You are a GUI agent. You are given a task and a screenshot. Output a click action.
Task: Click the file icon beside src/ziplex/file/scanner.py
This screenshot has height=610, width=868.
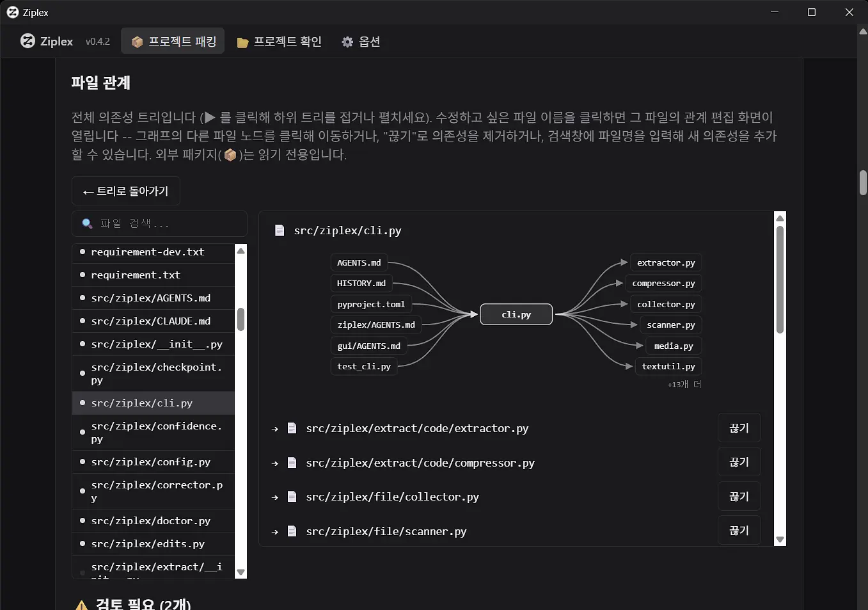292,531
